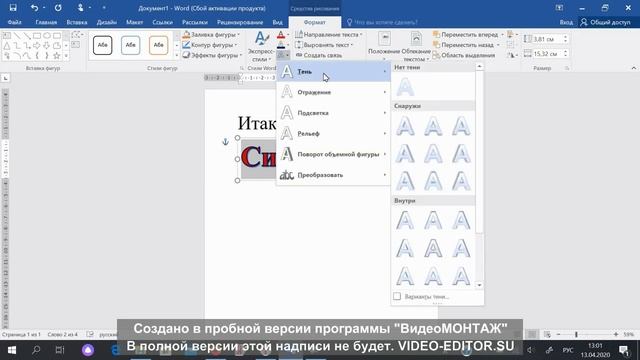640x360 pixels.
Task: Click the draw text box icon in Вставка фигур
Action: click(76, 44)
